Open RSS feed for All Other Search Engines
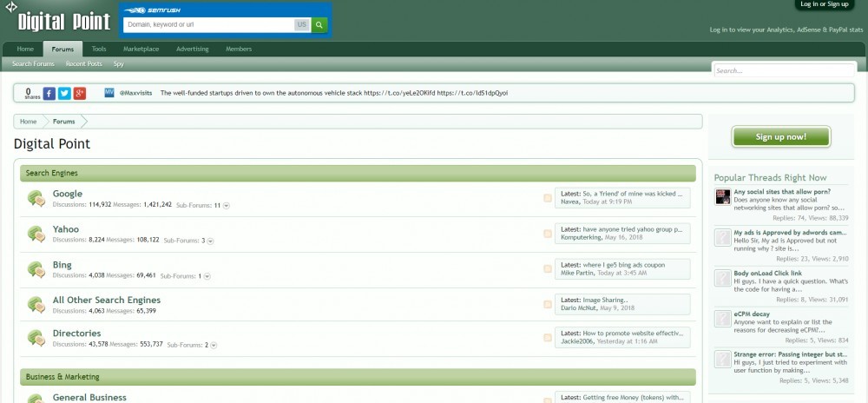868x403 pixels. [x=548, y=305]
